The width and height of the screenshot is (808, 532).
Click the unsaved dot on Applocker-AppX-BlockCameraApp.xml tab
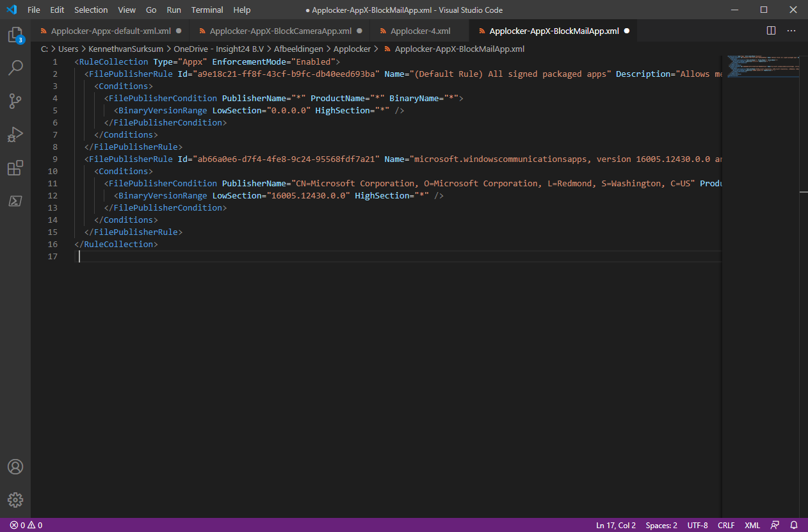359,31
